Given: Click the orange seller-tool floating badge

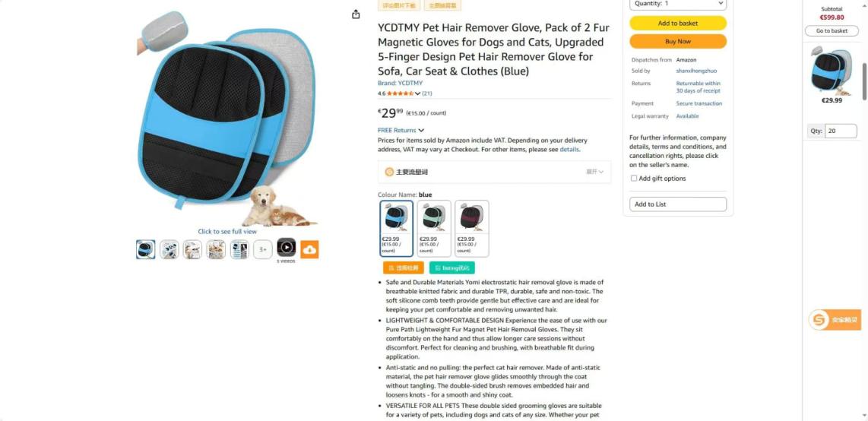Looking at the screenshot, I should (835, 320).
